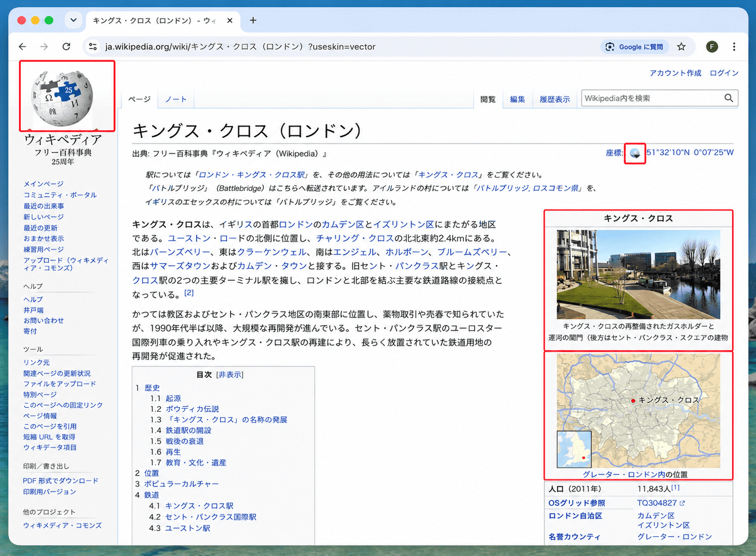The height and width of the screenshot is (556, 756).
Task: Open the tab search dropdown chevron
Action: click(73, 20)
